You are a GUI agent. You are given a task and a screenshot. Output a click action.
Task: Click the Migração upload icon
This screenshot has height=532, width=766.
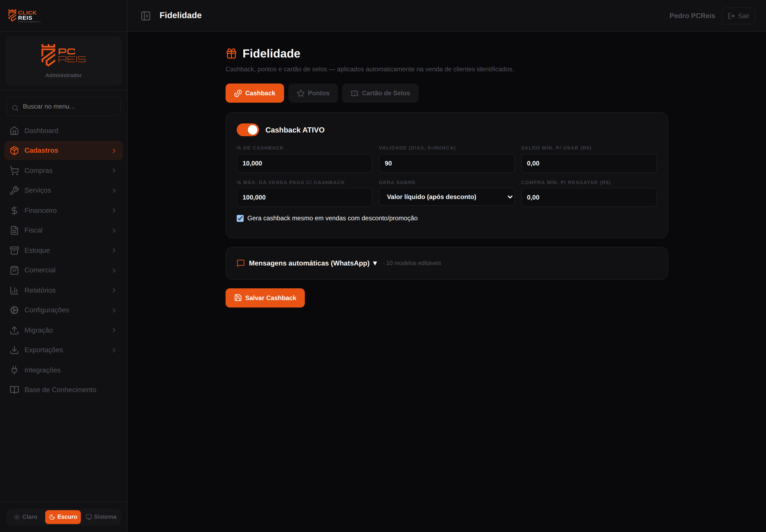tap(14, 330)
